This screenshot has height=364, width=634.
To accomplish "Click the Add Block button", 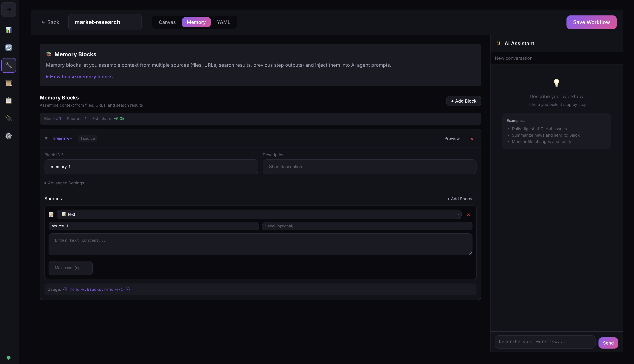I will click(463, 101).
